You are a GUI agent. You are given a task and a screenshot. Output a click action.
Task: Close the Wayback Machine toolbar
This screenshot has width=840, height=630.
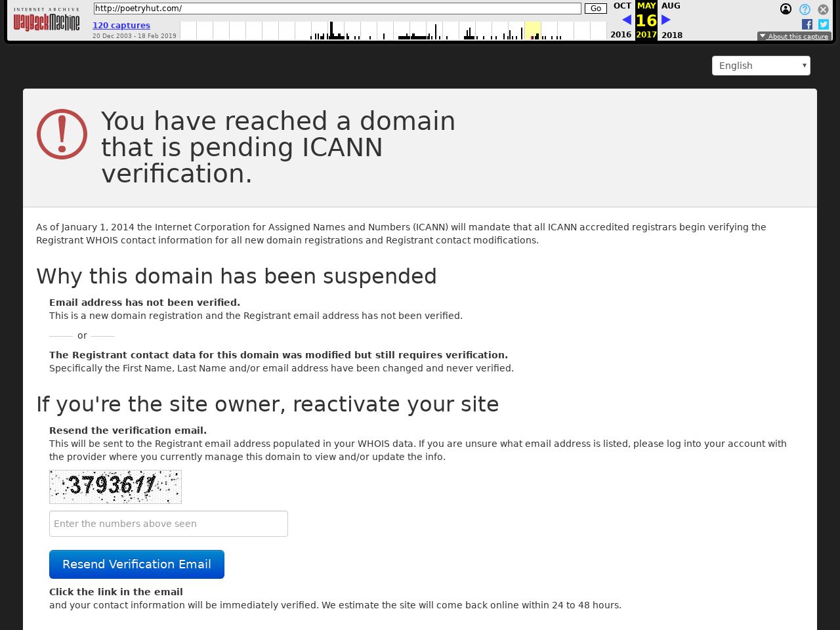(823, 9)
